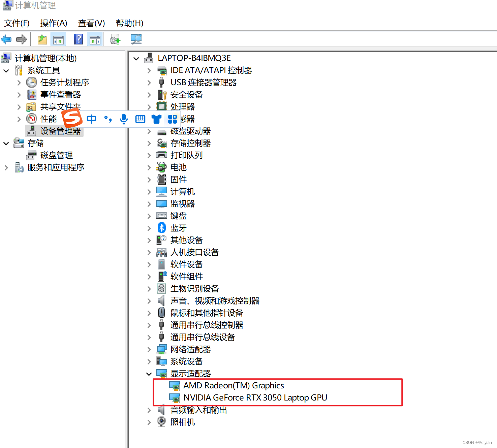The image size is (497, 448).
Task: Toggle Sogou punctuation mode icon
Action: 108,119
